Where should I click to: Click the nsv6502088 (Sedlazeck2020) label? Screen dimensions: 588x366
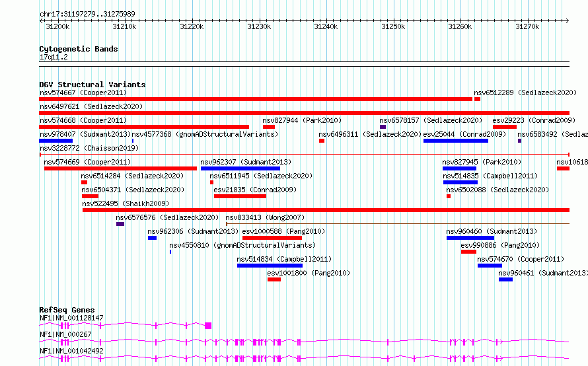pos(497,190)
